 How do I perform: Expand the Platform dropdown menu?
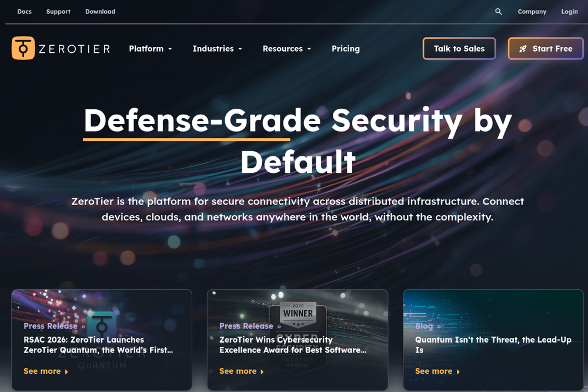pos(151,49)
